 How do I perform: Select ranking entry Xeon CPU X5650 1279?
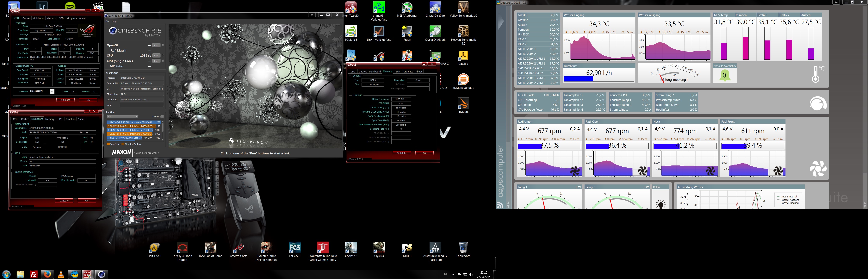pos(134,122)
